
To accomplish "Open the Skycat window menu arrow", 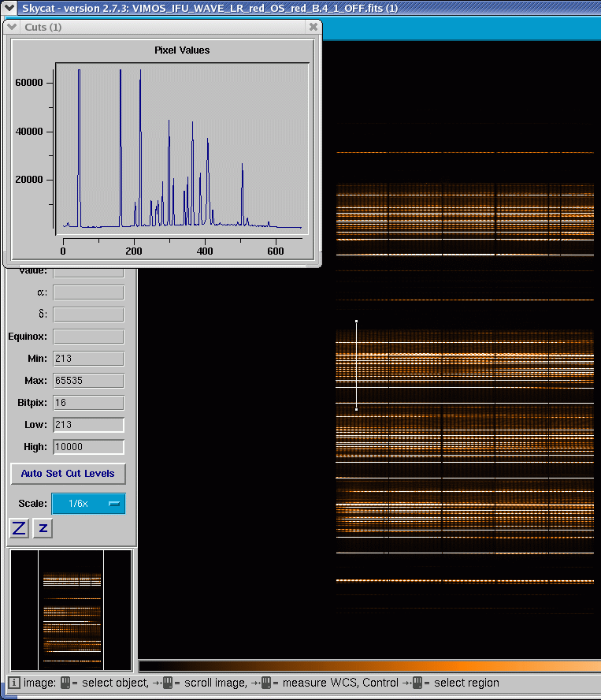I will (9, 8).
